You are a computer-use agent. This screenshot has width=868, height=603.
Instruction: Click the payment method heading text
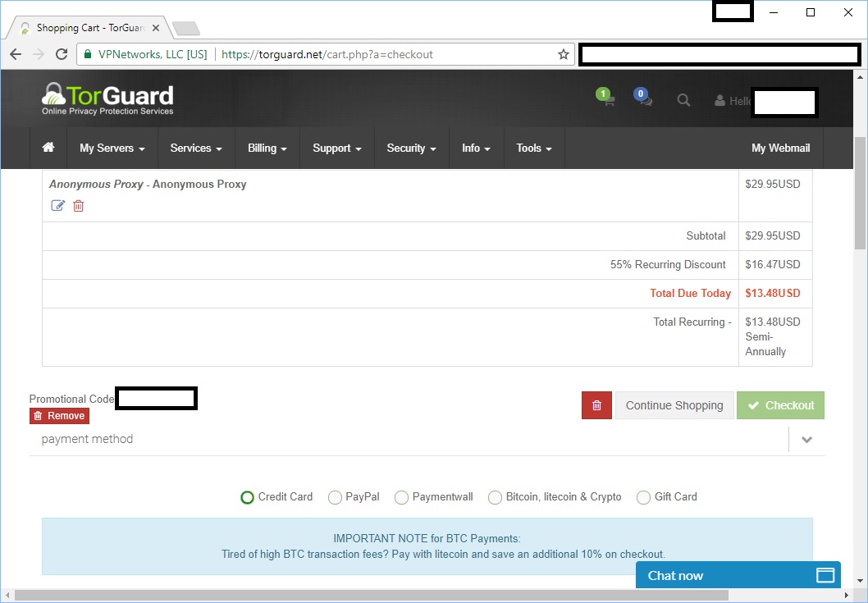point(87,439)
